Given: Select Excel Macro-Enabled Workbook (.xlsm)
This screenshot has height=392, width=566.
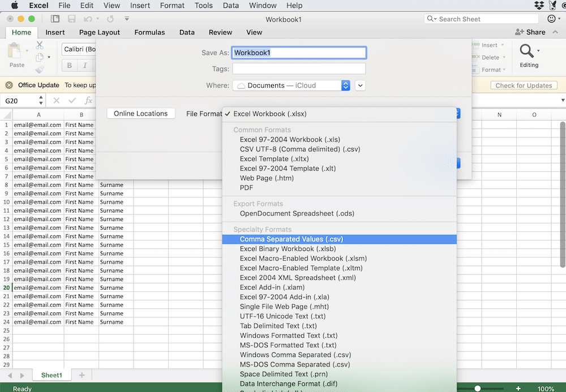Looking at the screenshot, I should 339,259.
